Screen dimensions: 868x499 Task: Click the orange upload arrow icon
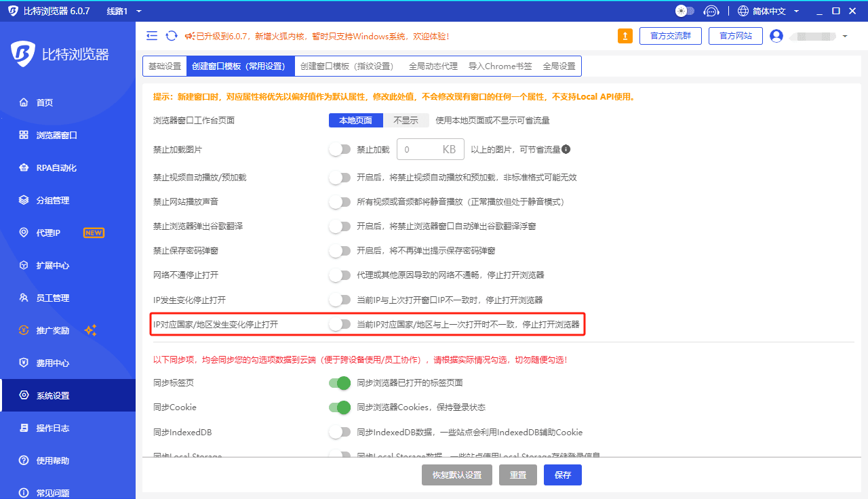[625, 35]
